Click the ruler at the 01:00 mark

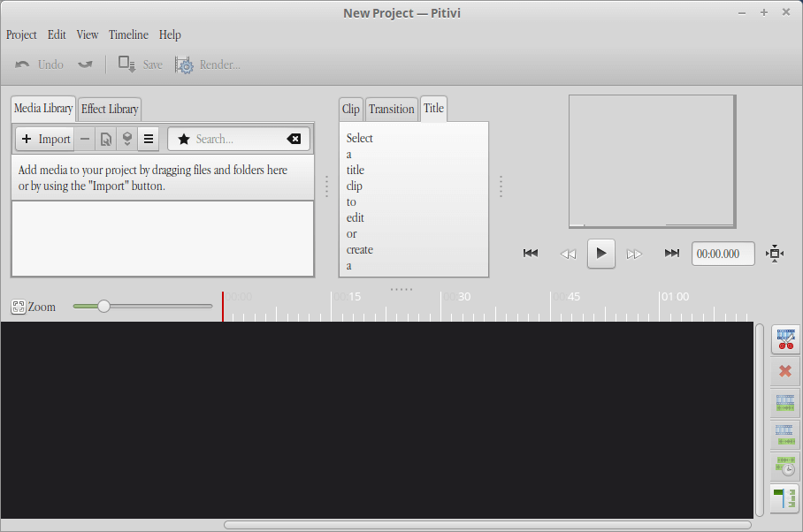[x=660, y=306]
